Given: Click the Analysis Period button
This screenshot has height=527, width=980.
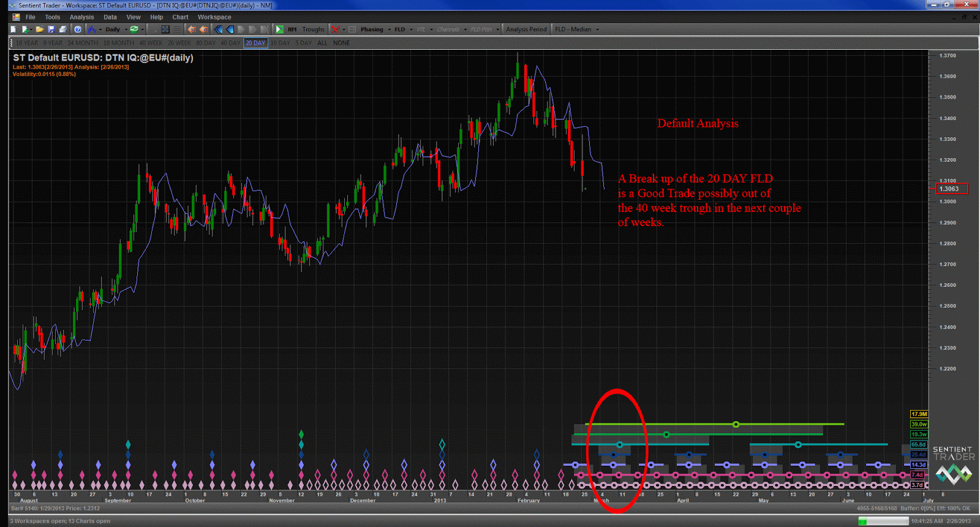Looking at the screenshot, I should tap(526, 29).
